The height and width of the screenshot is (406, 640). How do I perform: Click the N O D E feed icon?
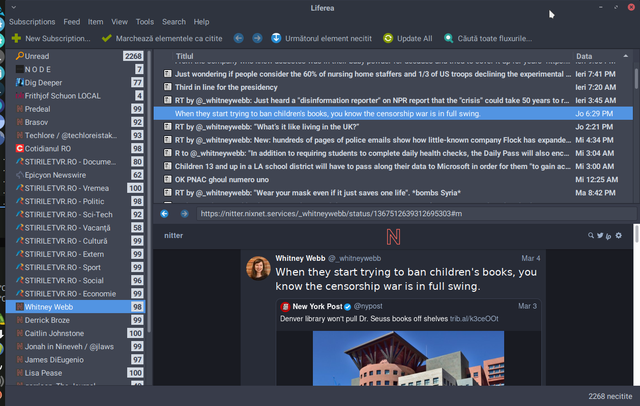20,69
